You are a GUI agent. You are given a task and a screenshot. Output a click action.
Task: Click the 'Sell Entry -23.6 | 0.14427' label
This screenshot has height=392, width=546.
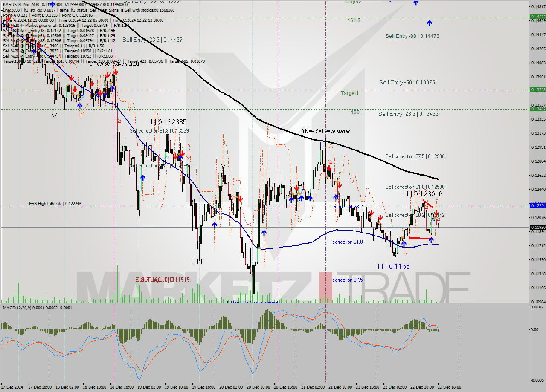[x=152, y=40]
